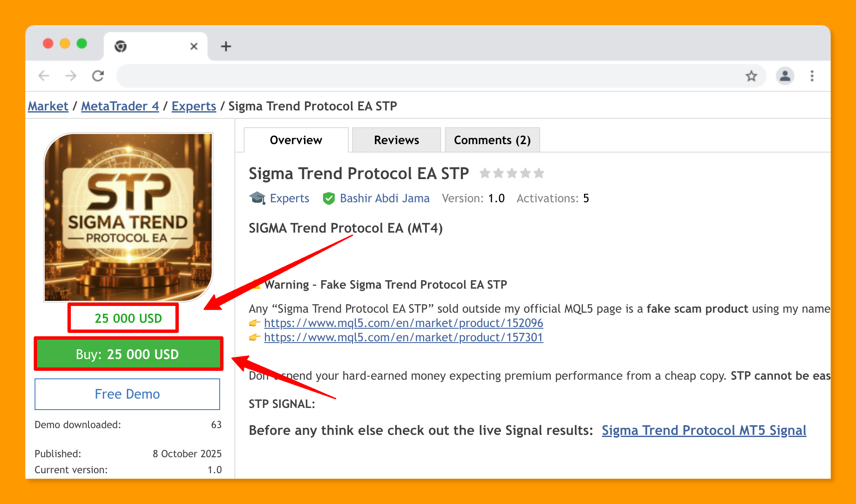Screen dimensions: 856x504
Task: Open the product/152096 link
Action: (404, 323)
